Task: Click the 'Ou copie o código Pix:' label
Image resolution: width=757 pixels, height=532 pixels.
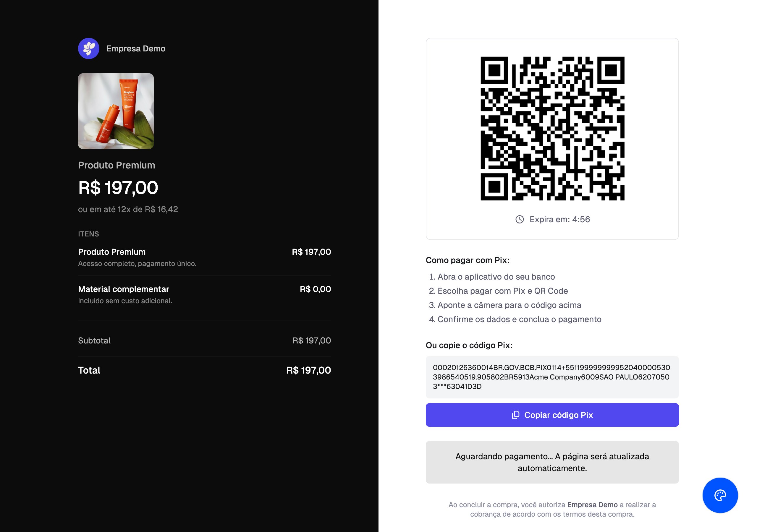Action: [469, 346]
